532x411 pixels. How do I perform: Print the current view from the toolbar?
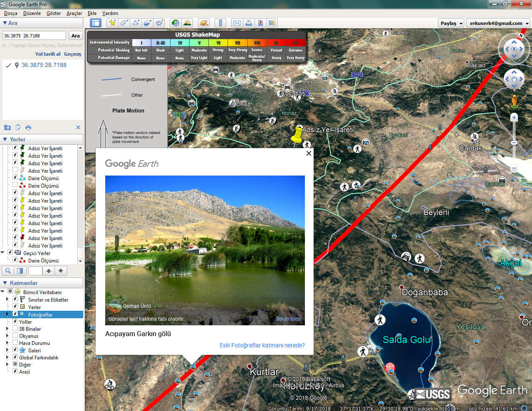(249, 23)
